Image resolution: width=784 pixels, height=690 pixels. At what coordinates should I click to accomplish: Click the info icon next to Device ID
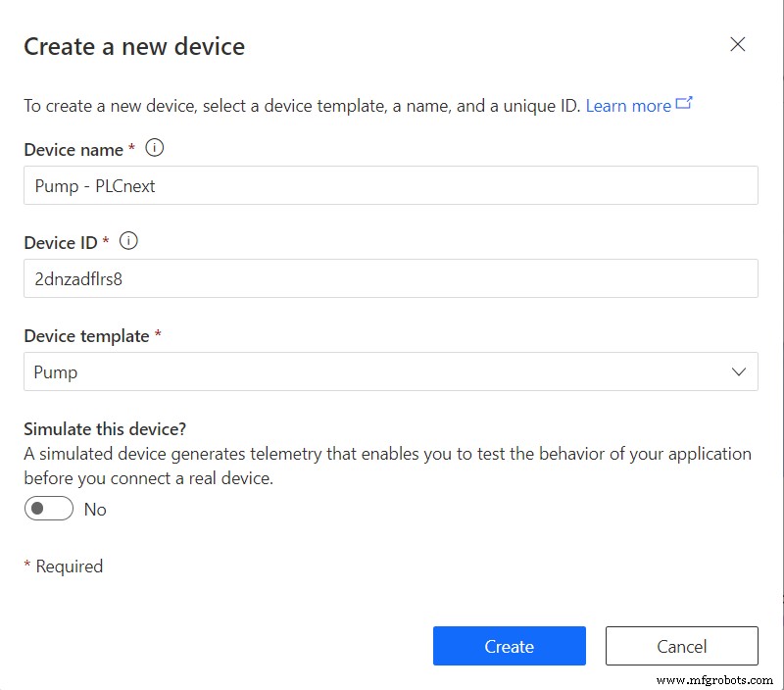128,241
